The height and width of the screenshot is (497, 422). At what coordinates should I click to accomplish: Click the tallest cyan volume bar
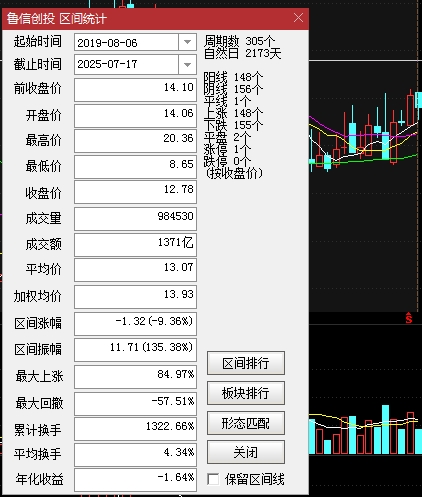point(385,429)
